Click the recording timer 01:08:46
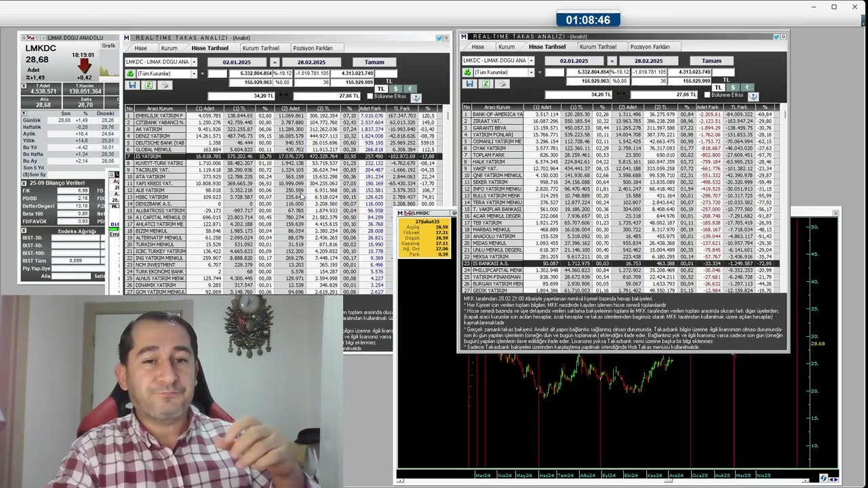The height and width of the screenshot is (488, 868). coord(588,20)
